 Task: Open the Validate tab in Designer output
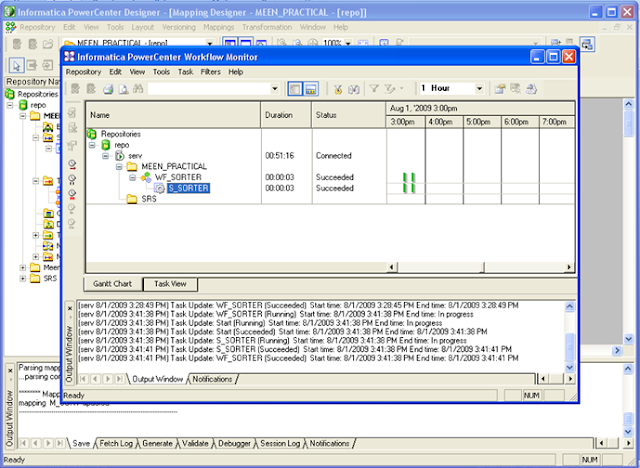pos(195,444)
